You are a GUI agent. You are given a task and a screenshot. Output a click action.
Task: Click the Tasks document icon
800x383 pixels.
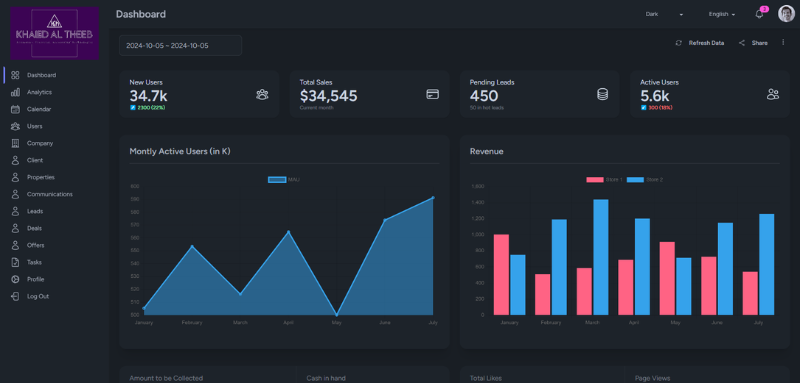pos(15,262)
